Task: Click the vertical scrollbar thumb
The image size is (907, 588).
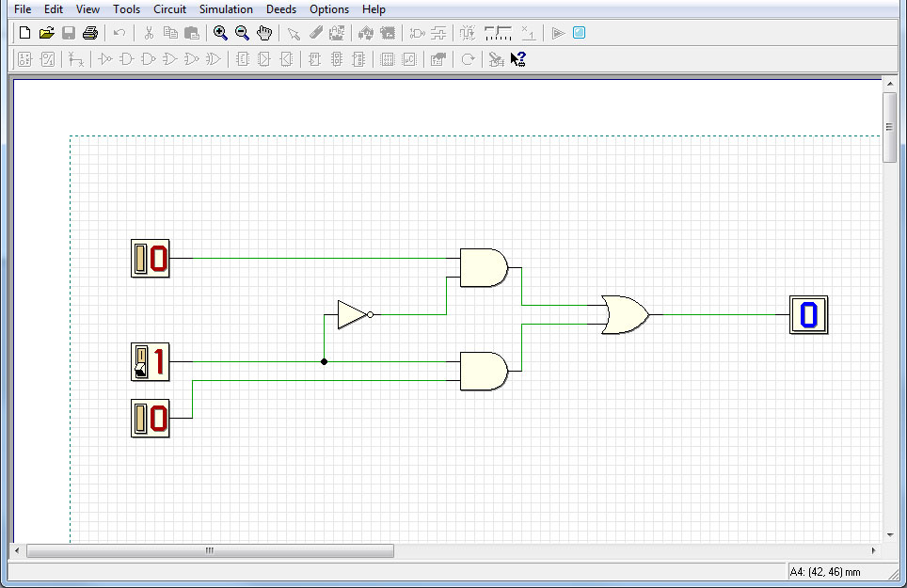Action: (x=889, y=127)
